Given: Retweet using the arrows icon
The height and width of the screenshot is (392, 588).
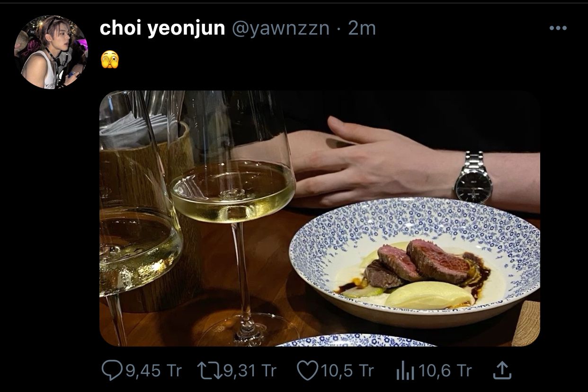Looking at the screenshot, I should point(210,370).
